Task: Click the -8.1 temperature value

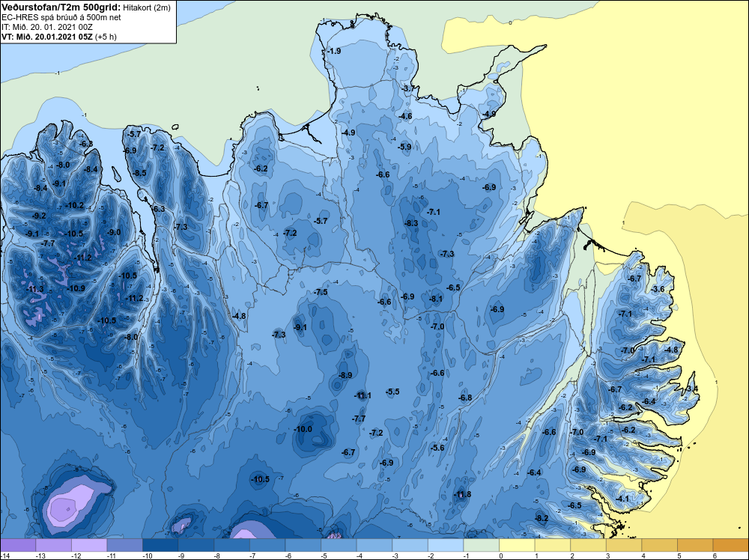Action: point(436,299)
